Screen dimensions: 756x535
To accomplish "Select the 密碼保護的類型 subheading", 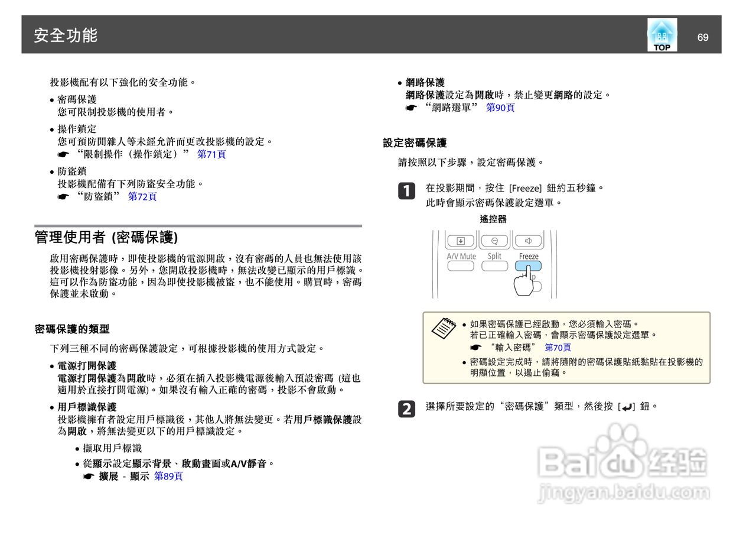I will click(x=72, y=329).
